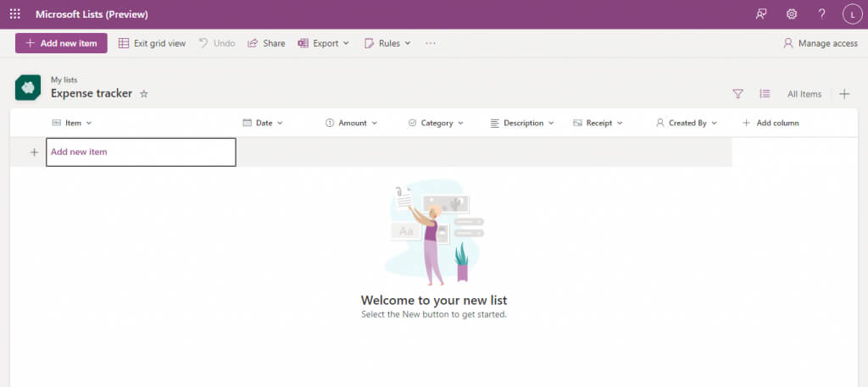Go to the My lists breadcrumb

[64, 80]
